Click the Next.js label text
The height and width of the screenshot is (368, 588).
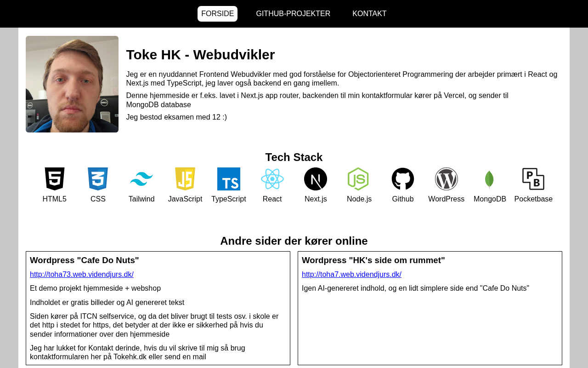click(x=316, y=199)
